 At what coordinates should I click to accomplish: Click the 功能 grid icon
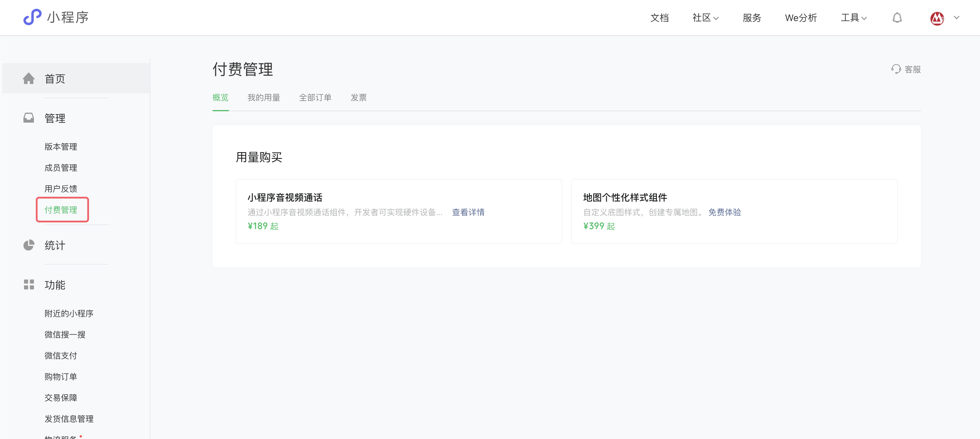click(28, 284)
